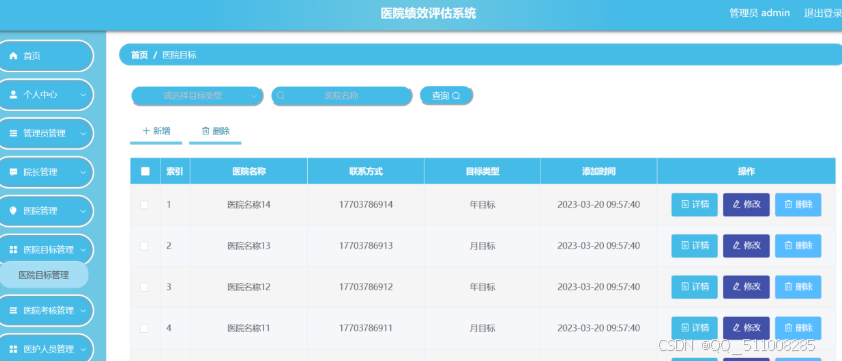Click into the 医院名称 search input

(x=342, y=96)
